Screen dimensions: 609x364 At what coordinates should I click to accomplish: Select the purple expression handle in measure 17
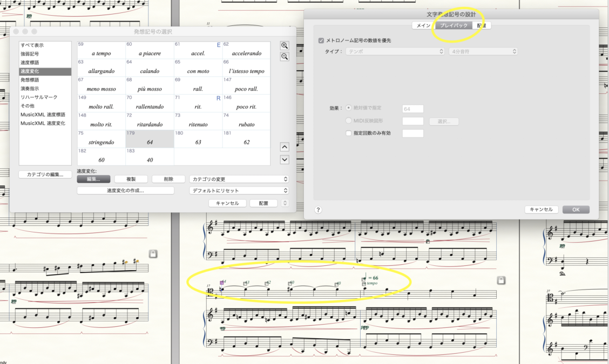point(222,283)
